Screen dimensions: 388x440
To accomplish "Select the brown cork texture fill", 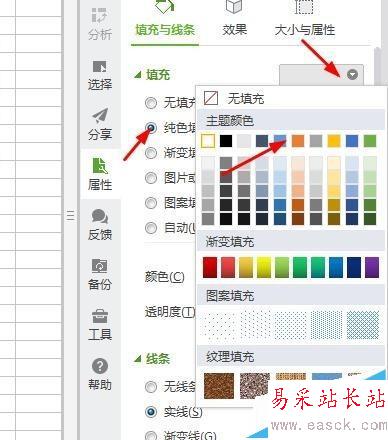I will coord(219,386).
